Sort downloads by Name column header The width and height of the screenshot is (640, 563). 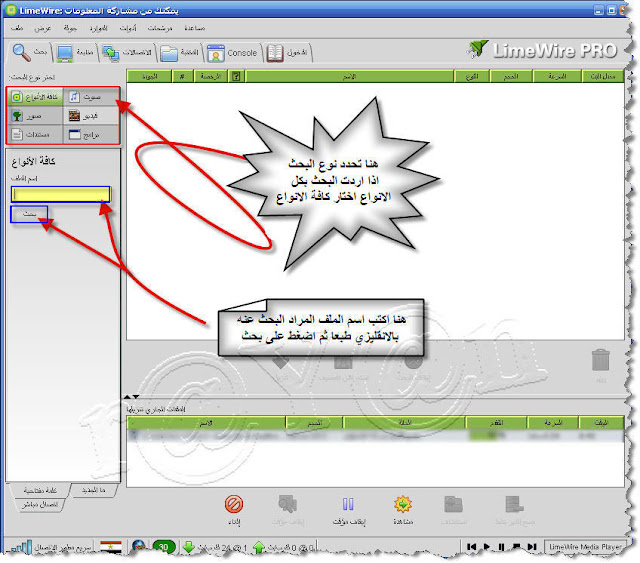[206, 423]
